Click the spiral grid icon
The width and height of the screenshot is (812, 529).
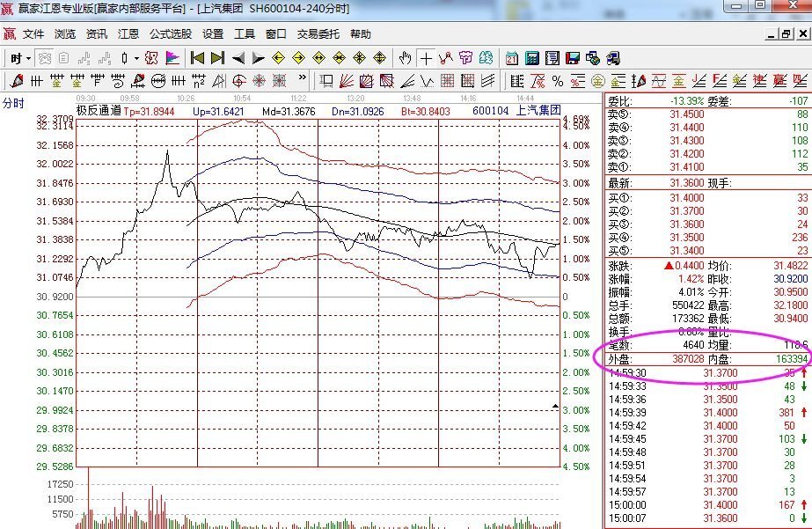pyautogui.click(x=118, y=81)
